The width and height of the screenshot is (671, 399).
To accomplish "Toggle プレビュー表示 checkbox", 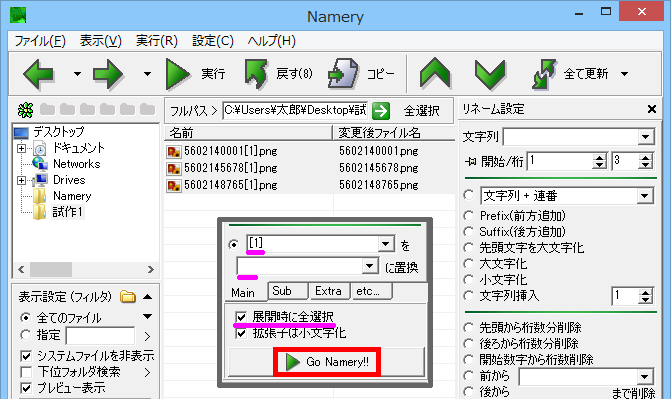I will point(26,388).
